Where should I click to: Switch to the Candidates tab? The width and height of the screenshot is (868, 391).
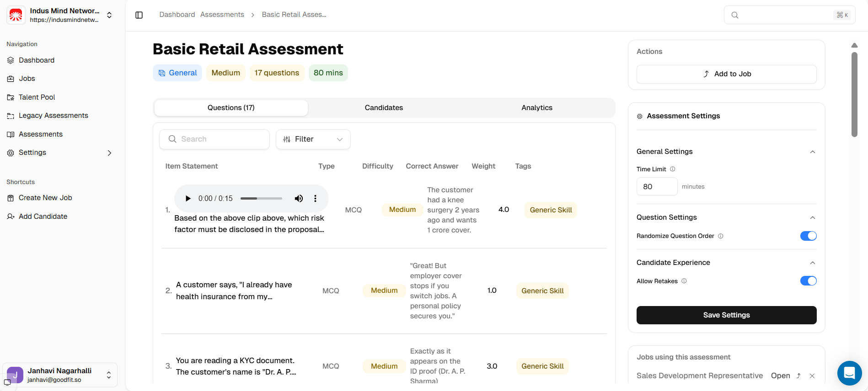pos(384,108)
